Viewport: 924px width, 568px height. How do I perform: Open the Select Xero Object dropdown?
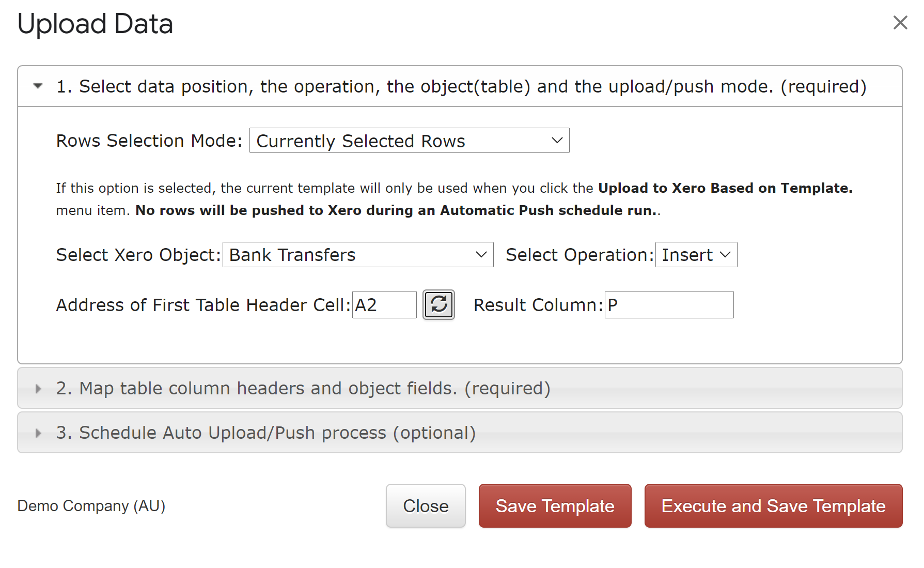[x=358, y=255]
